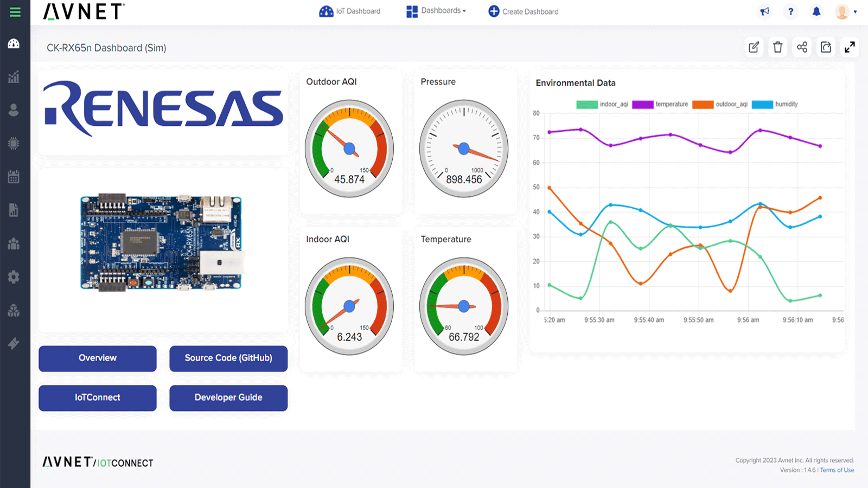
Task: Click the cubes sidebar icon
Action: [x=14, y=310]
